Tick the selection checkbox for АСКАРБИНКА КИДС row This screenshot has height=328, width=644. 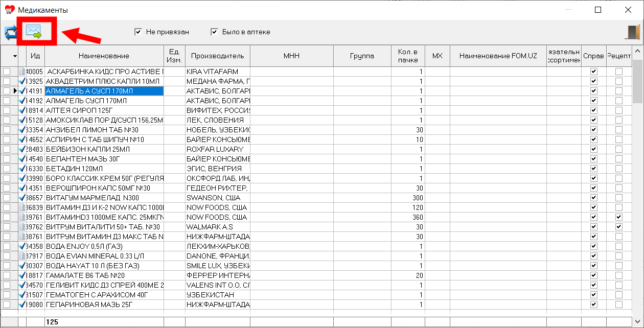pyautogui.click(x=7, y=72)
